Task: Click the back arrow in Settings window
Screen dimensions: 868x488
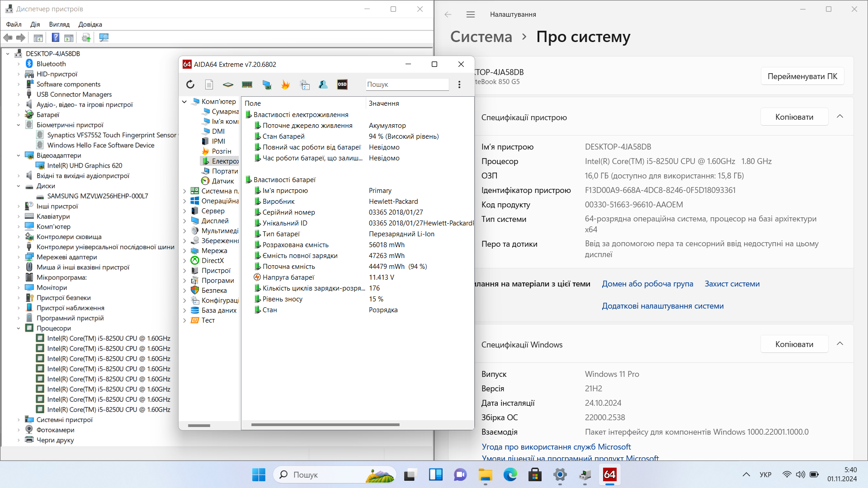Action: [448, 14]
